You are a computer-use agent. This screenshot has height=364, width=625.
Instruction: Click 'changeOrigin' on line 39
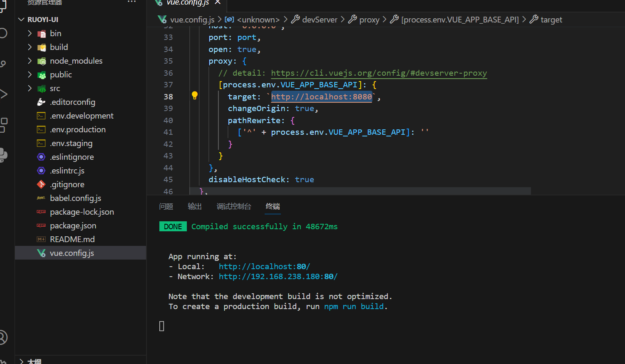257,109
